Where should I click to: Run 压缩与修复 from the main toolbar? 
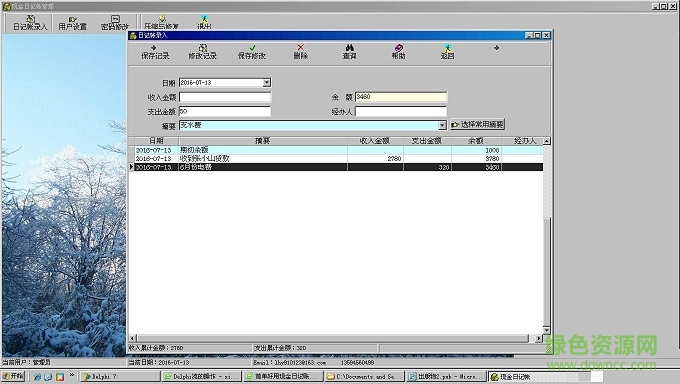(161, 23)
